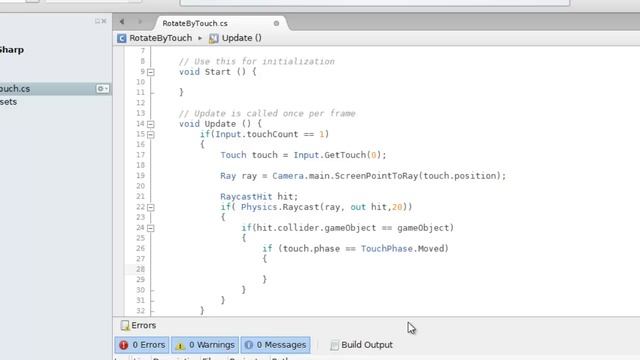Image resolution: width=640 pixels, height=360 pixels.
Task: Close the RotateByTouch.cs tab
Action: 276,23
